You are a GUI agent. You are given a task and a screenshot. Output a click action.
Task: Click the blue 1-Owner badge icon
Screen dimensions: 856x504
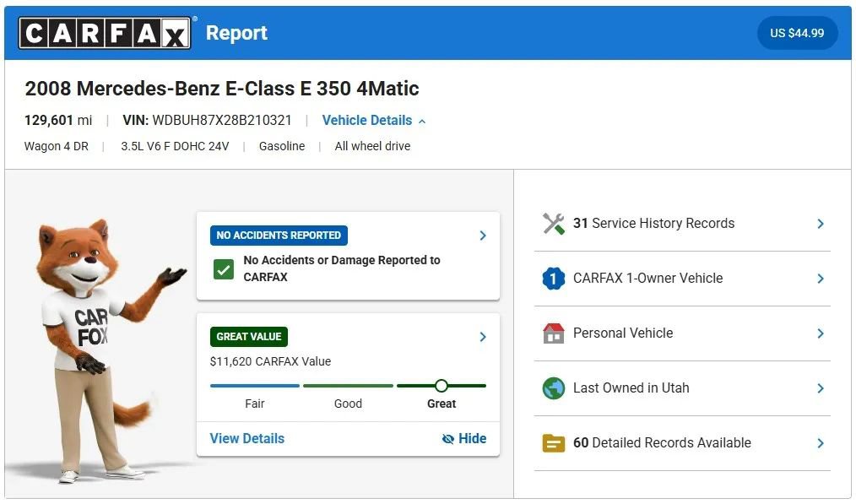pos(554,279)
